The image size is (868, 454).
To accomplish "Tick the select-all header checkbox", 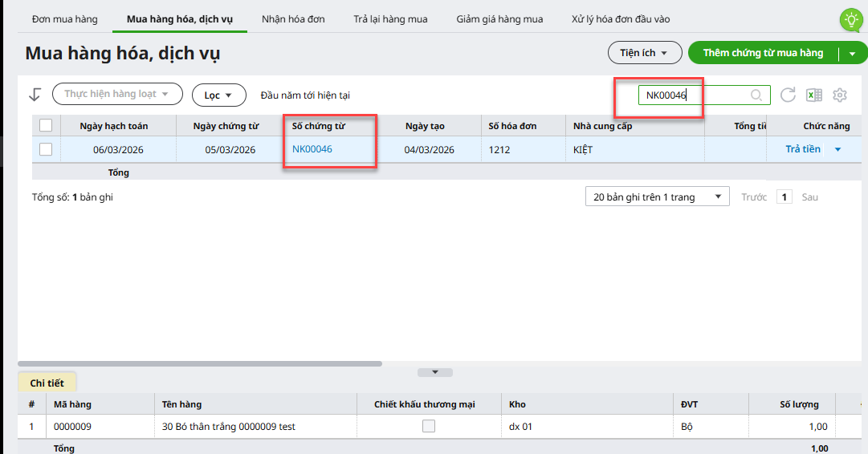I will click(46, 125).
